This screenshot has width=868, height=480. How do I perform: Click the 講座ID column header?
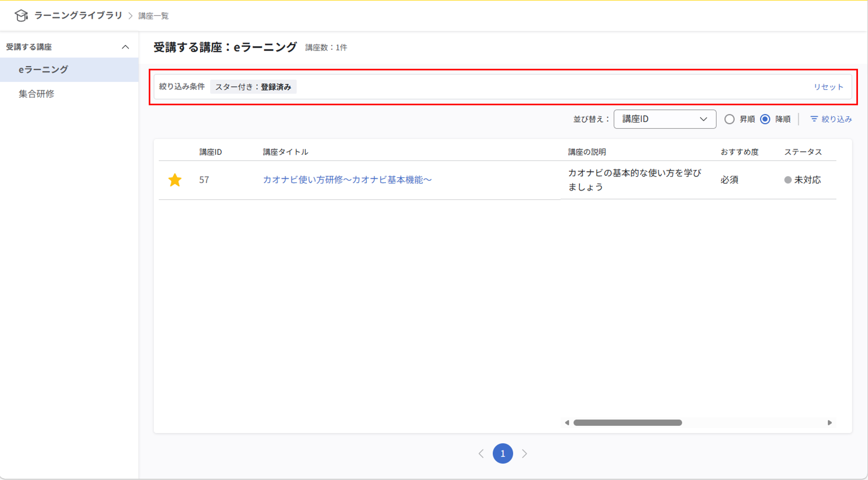coord(211,152)
